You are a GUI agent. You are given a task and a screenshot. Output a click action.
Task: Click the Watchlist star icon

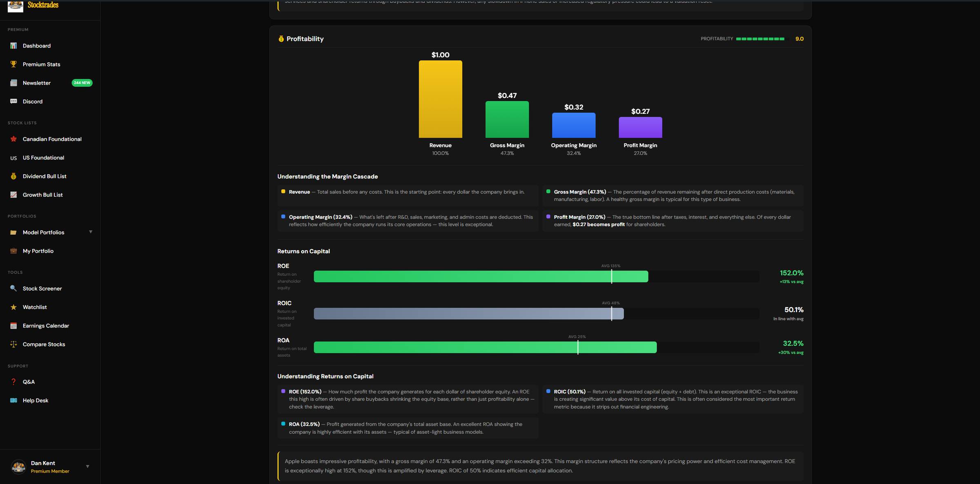coord(13,307)
